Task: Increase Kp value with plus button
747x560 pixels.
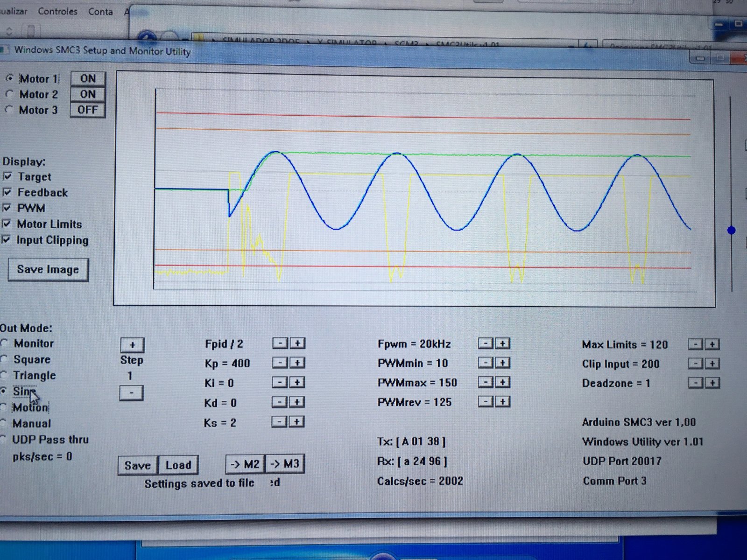Action: [x=297, y=363]
